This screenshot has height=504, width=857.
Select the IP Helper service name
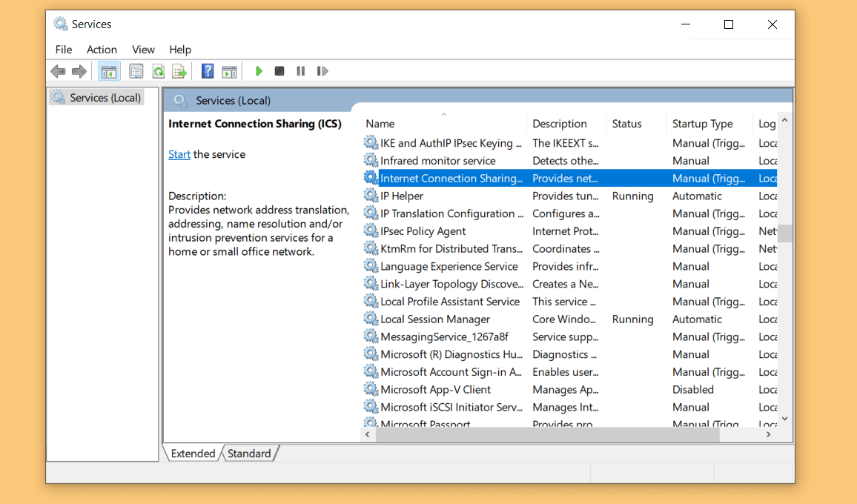[x=402, y=196]
